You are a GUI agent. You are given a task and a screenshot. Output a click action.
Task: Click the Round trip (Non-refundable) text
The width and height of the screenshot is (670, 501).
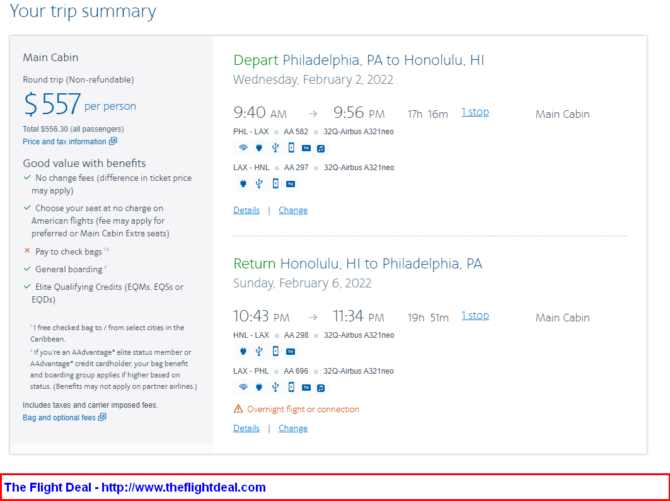tap(78, 80)
